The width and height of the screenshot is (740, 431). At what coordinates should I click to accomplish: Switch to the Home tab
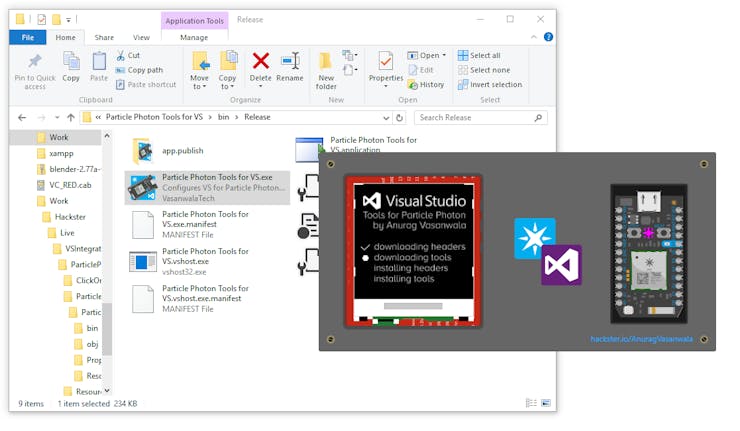66,37
